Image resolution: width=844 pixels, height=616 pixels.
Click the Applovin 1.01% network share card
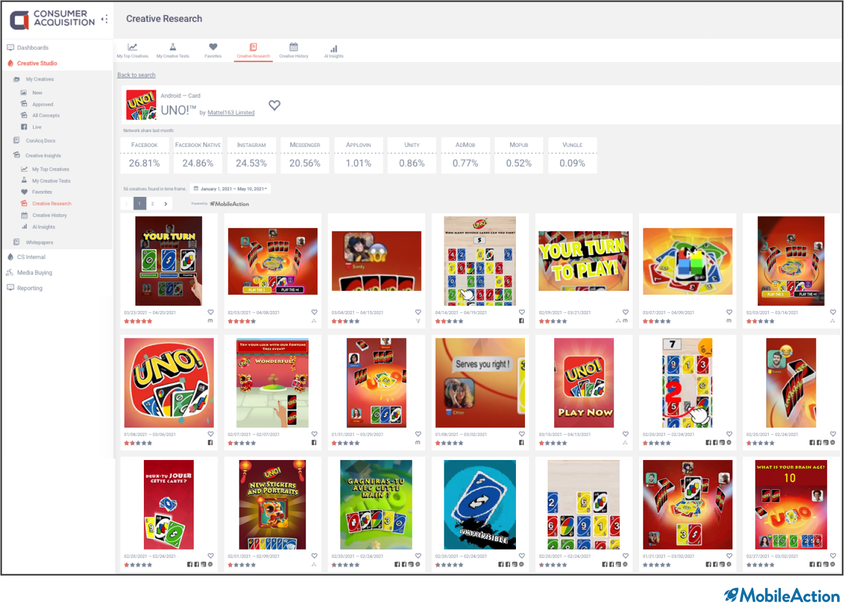point(358,155)
